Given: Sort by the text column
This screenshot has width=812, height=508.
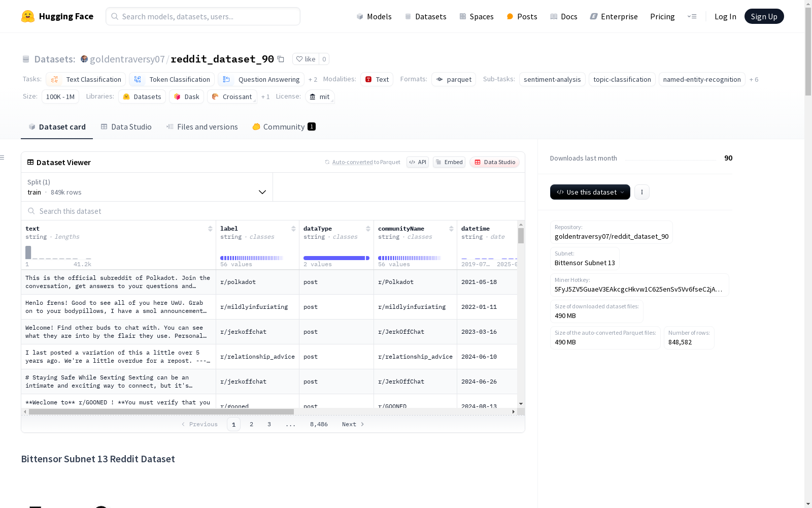Looking at the screenshot, I should tap(210, 229).
